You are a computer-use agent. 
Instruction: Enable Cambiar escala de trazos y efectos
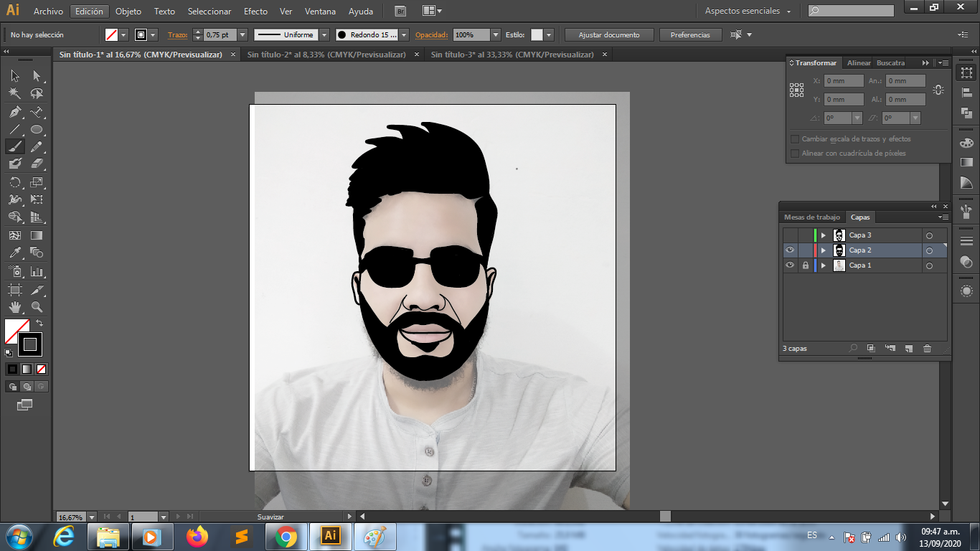pos(795,139)
